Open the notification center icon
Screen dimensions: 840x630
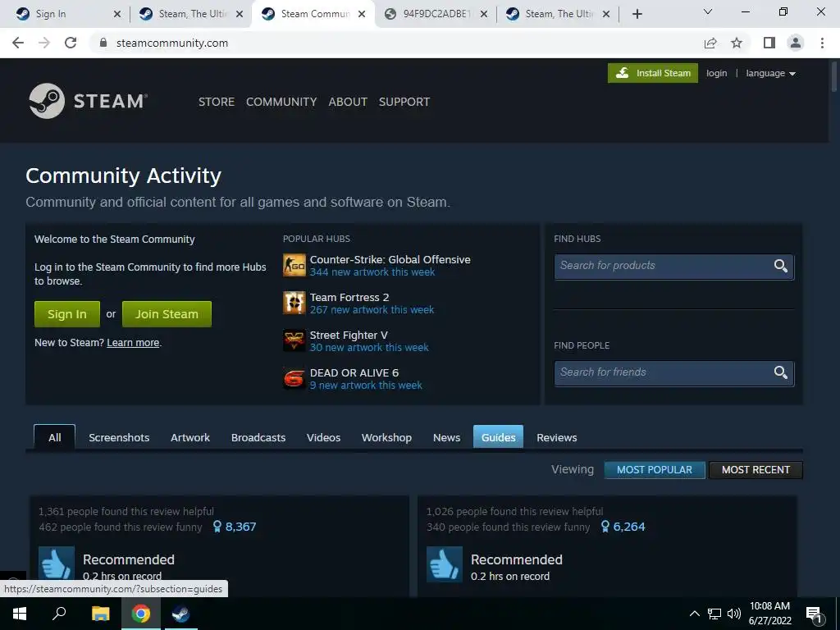(814, 615)
